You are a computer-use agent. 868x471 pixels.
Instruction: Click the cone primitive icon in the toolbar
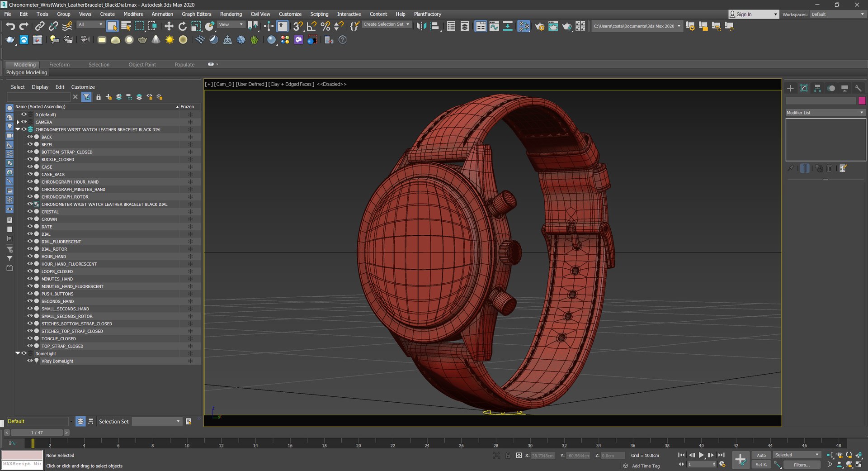[156, 40]
